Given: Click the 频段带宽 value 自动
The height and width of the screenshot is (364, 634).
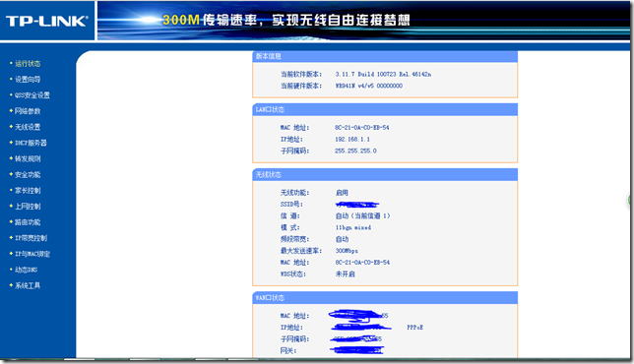Looking at the screenshot, I should tap(342, 239).
